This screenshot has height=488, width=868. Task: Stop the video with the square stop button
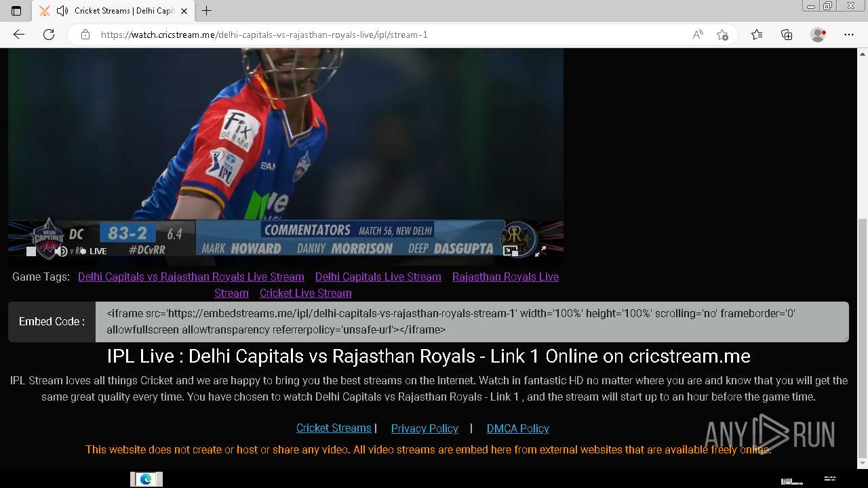click(x=31, y=251)
